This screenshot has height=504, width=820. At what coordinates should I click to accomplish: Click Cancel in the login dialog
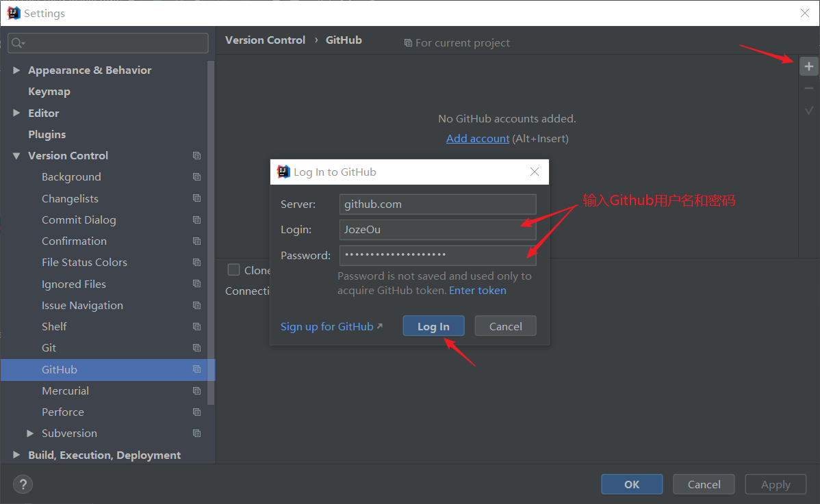click(x=505, y=326)
